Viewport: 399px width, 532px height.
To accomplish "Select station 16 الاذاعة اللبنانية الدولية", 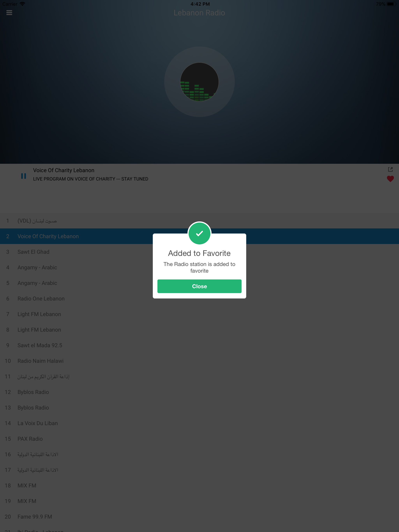I will (x=199, y=454).
